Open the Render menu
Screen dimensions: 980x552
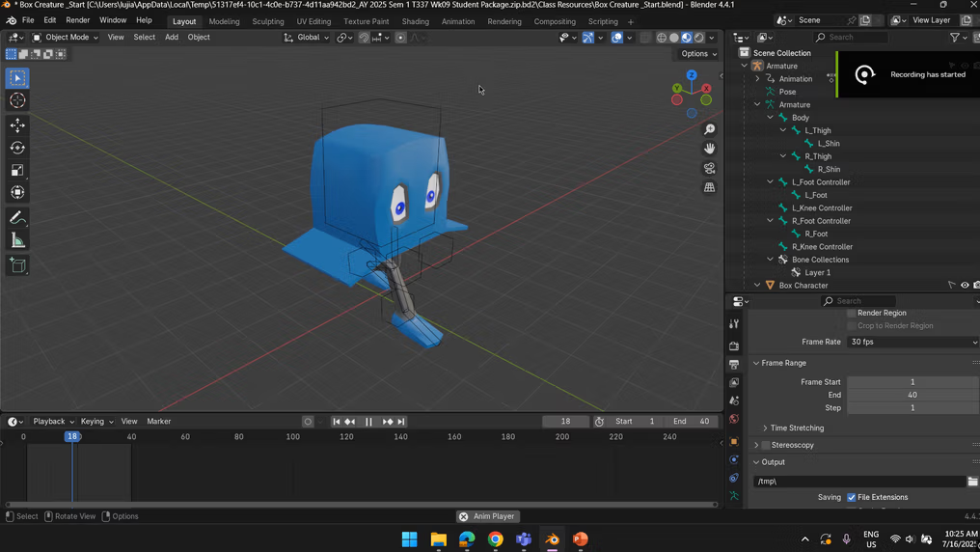coord(77,20)
